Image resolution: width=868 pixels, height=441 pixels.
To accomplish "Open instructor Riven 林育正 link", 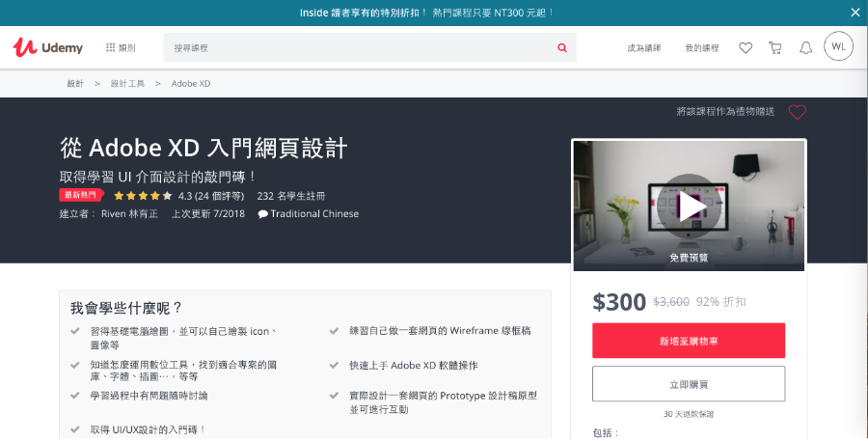I will 129,214.
